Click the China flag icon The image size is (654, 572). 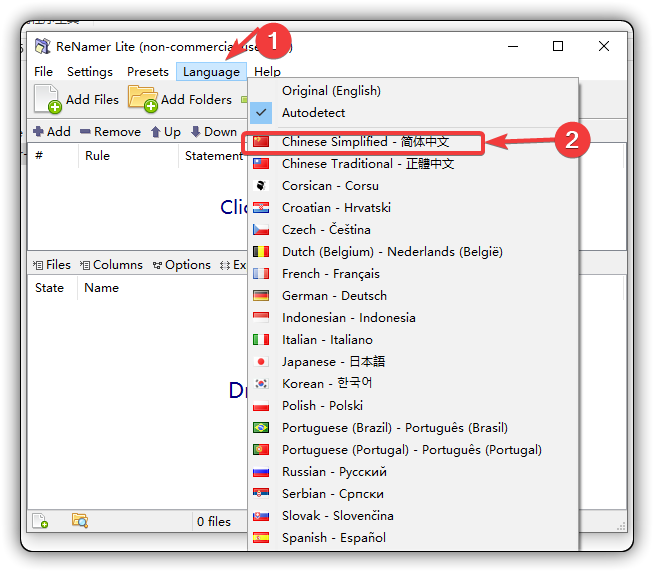tap(261, 142)
